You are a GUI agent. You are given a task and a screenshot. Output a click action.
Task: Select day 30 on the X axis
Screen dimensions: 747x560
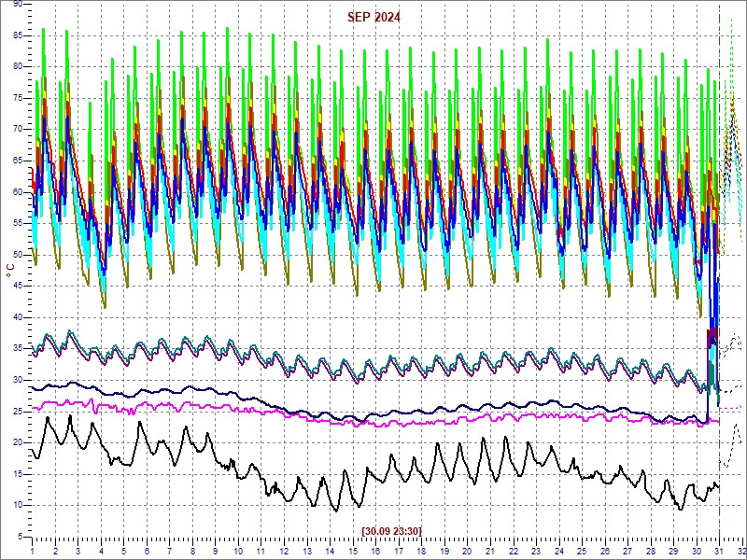click(697, 552)
